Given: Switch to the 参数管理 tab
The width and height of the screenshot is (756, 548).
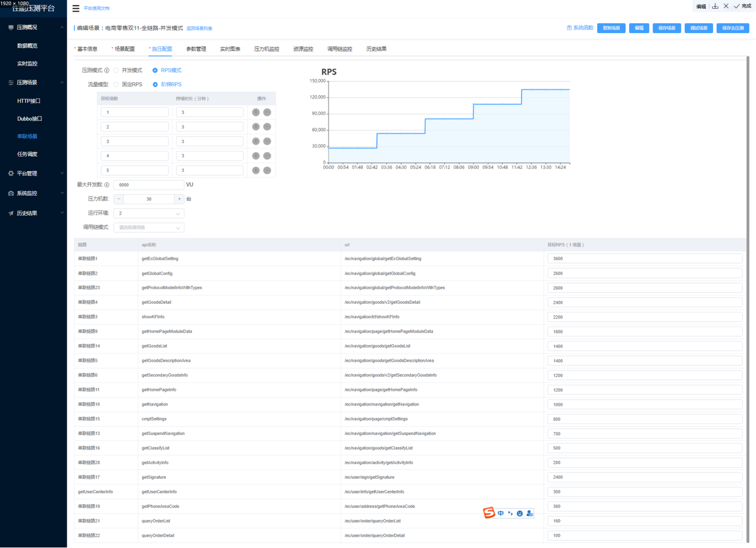Looking at the screenshot, I should pyautogui.click(x=196, y=49).
